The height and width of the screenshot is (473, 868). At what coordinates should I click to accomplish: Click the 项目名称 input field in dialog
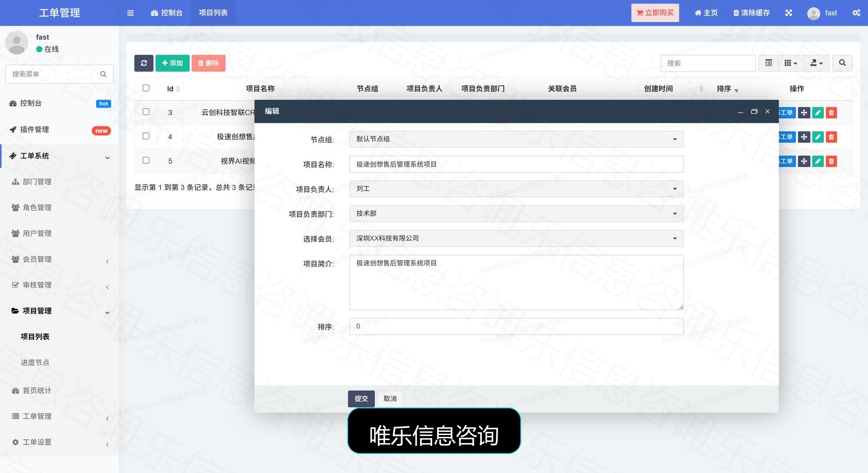516,164
